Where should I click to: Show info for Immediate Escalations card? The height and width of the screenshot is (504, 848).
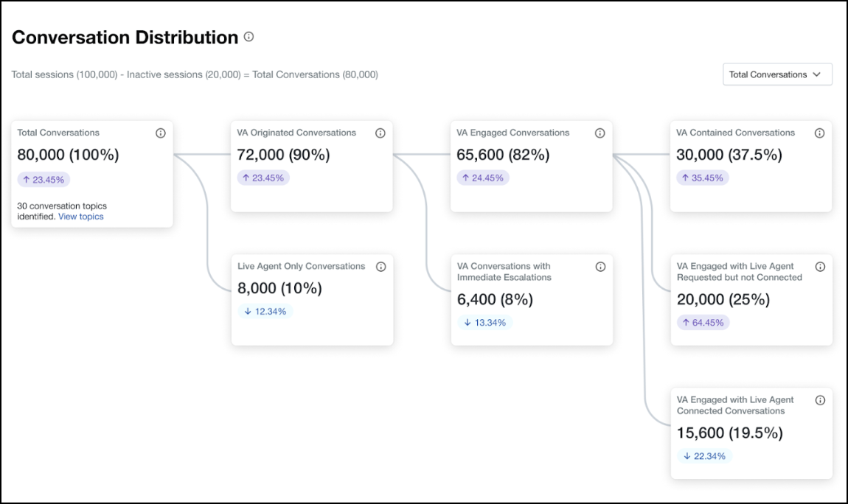600,267
